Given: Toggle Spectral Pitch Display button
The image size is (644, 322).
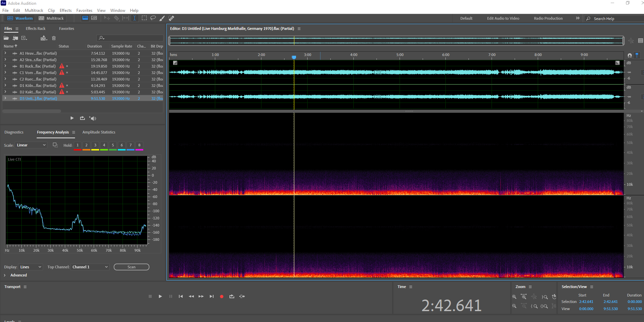Looking at the screenshot, I should point(94,18).
